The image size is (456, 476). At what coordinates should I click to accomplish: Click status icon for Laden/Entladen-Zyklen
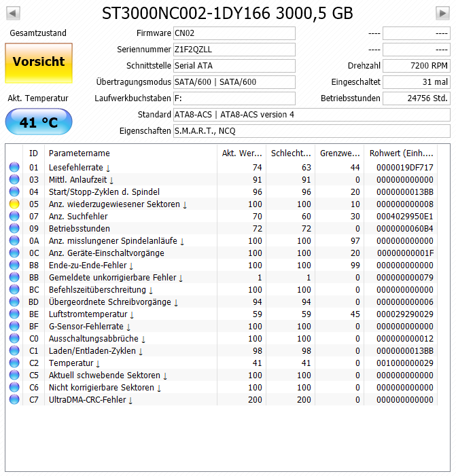pyautogui.click(x=14, y=350)
